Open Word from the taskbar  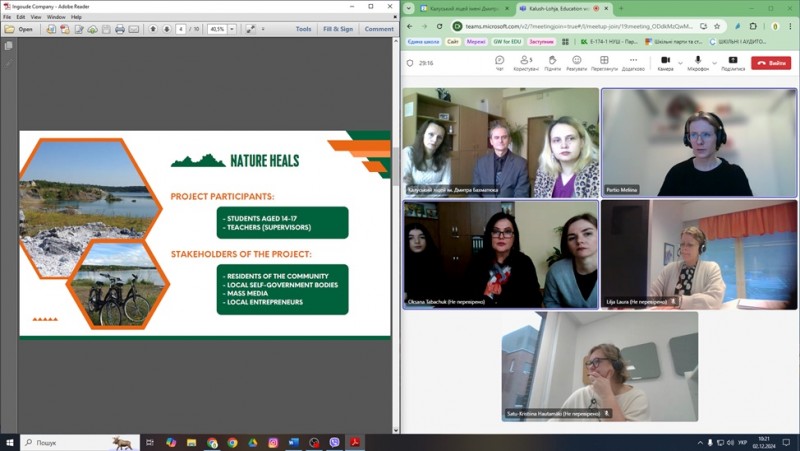coord(293,442)
